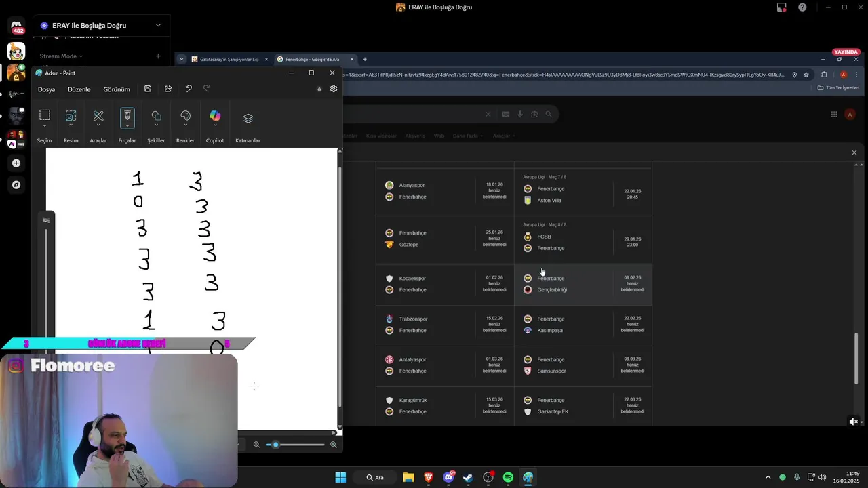Click Discord discover compass icon
This screenshot has width=868, height=488.
tap(16, 184)
